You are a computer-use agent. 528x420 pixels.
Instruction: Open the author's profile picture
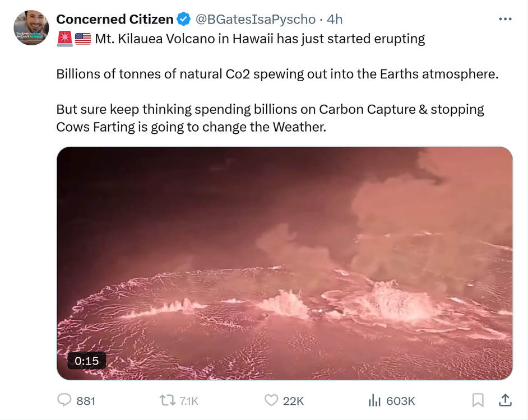tap(31, 27)
